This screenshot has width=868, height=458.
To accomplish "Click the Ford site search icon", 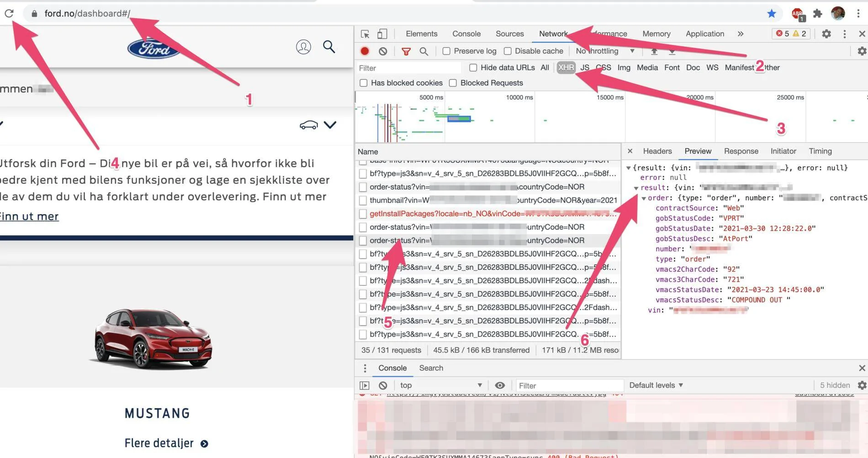I will pyautogui.click(x=329, y=47).
